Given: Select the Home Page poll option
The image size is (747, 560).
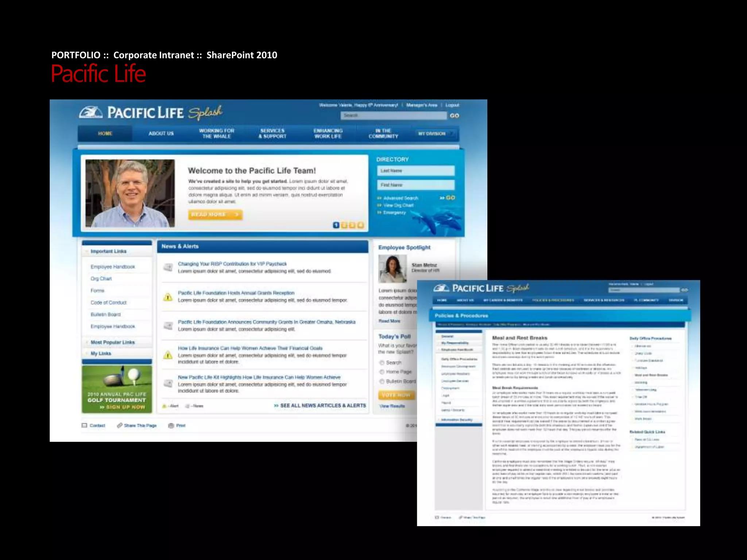Looking at the screenshot, I should click(x=382, y=372).
